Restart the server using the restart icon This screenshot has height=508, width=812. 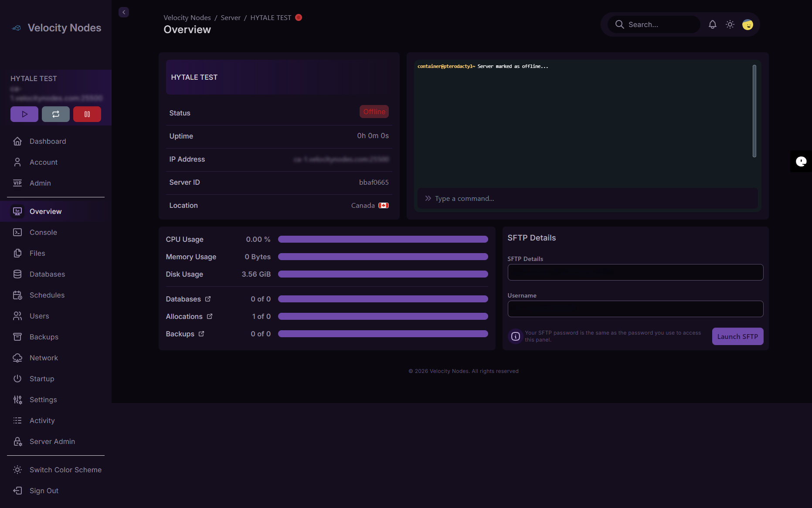click(55, 114)
